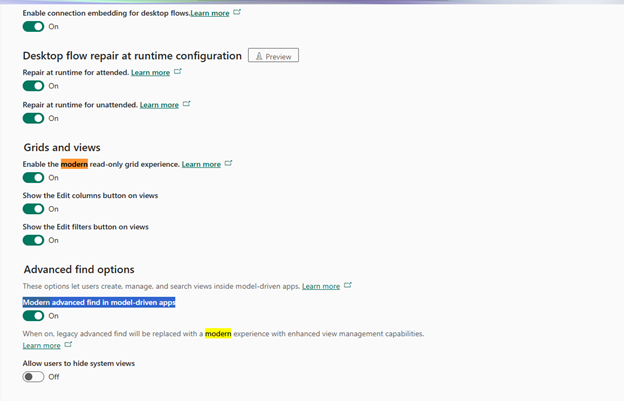
Task: Click 'Show the Edit filters button on views' label
Action: (x=86, y=227)
